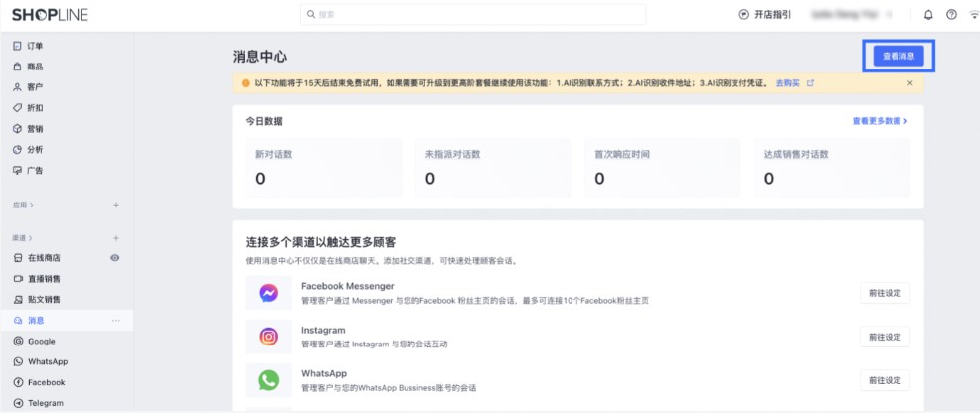Image resolution: width=980 pixels, height=414 pixels.
Task: Expand the 渠道 channels section
Action: pyautogui.click(x=23, y=238)
